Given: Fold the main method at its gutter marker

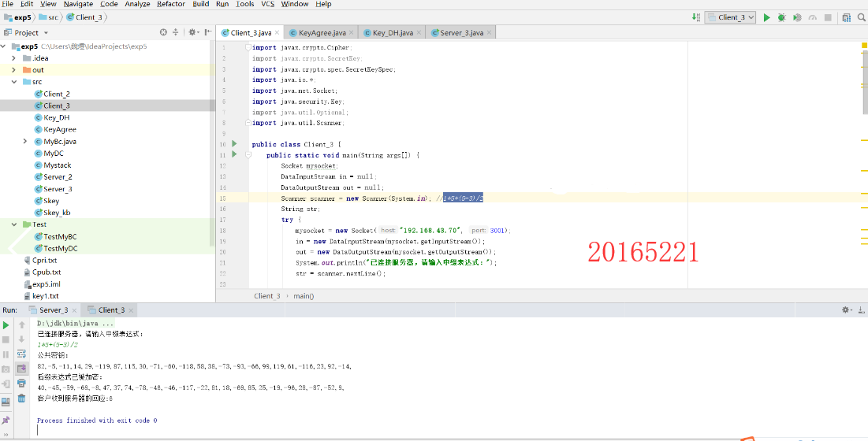Looking at the screenshot, I should point(248,155).
